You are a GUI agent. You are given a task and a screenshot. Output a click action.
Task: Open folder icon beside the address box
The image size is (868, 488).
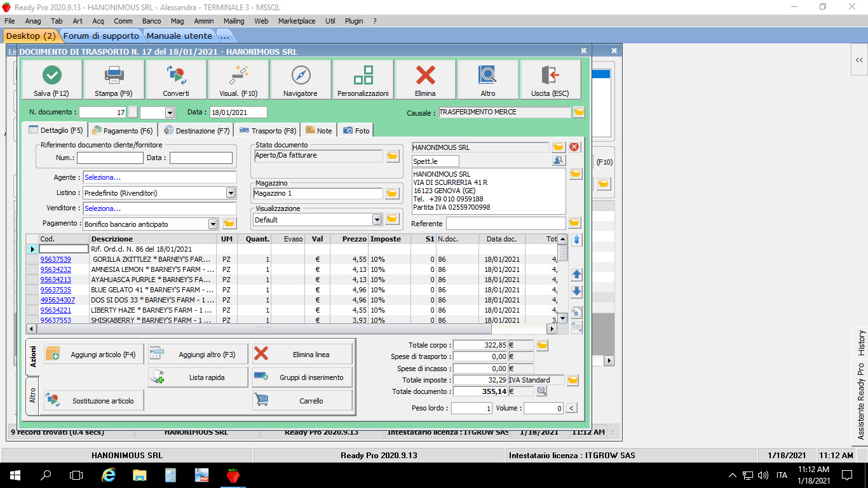click(576, 173)
